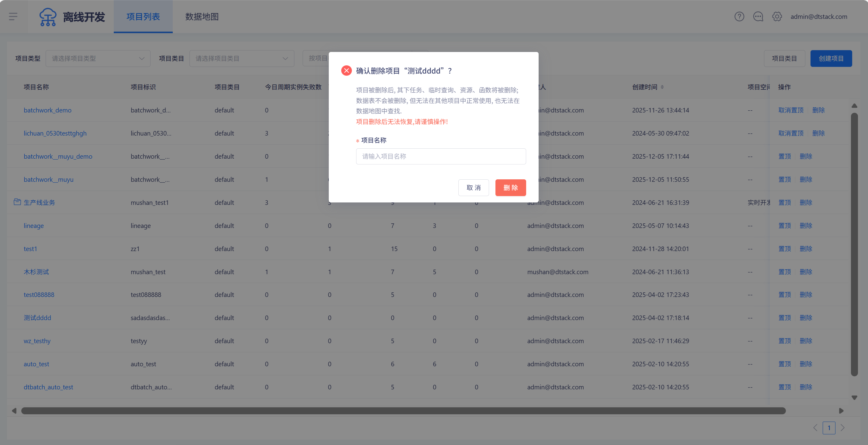This screenshot has height=445, width=868.
Task: Select the 项目列表 tab
Action: pos(143,16)
